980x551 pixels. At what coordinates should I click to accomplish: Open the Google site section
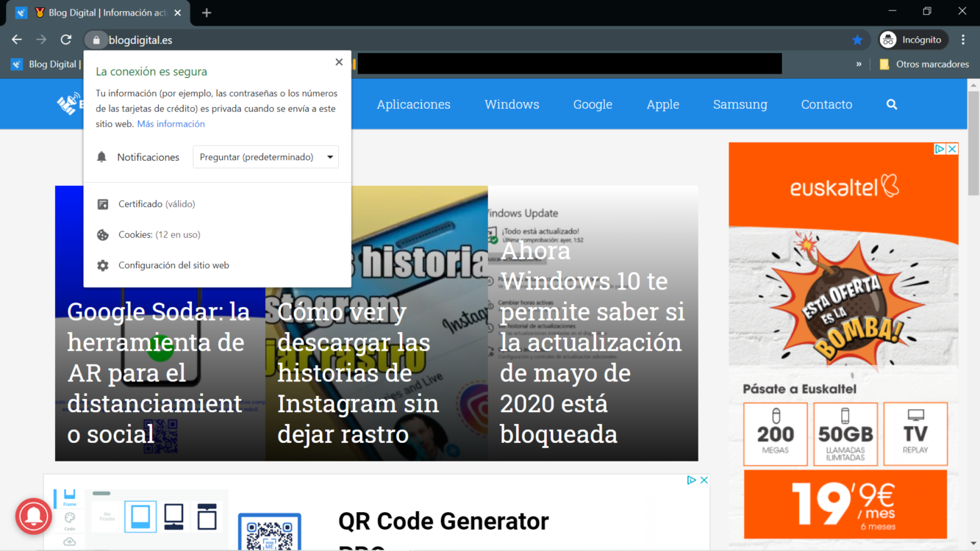click(593, 104)
